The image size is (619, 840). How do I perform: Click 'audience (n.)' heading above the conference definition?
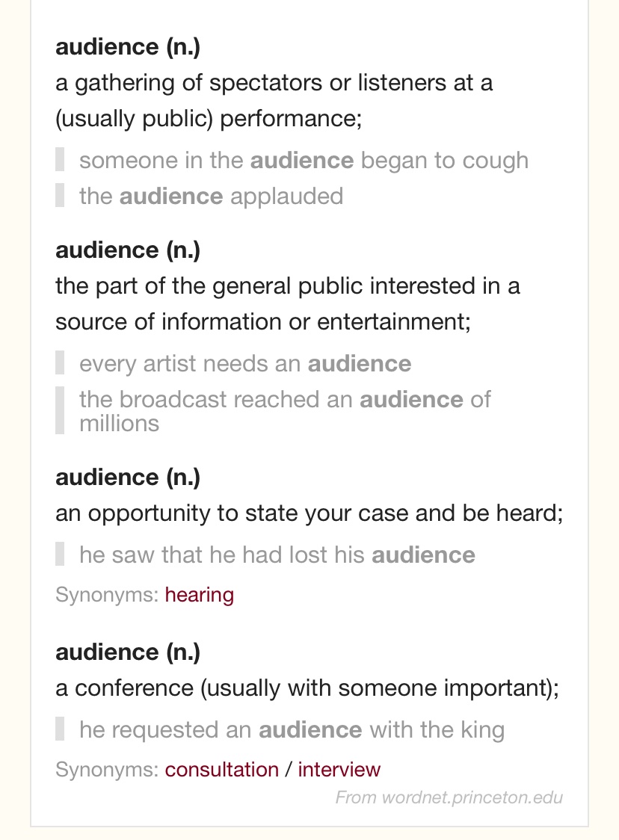pyautogui.click(x=128, y=652)
